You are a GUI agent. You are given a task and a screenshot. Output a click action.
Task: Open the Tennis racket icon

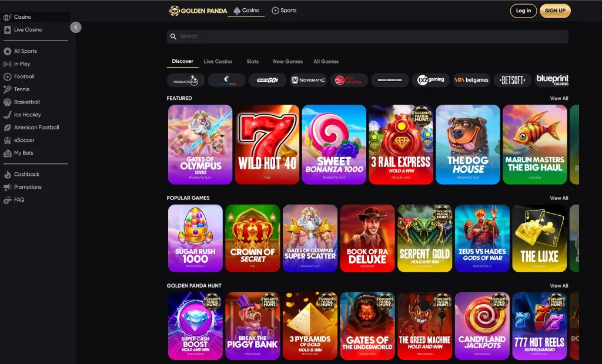pos(7,89)
